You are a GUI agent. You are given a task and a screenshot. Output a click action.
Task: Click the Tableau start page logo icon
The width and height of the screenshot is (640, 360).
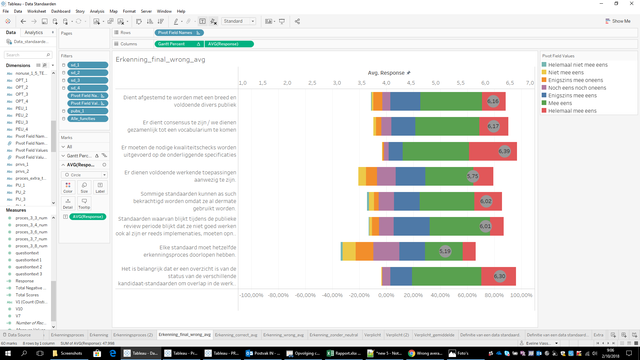8,21
